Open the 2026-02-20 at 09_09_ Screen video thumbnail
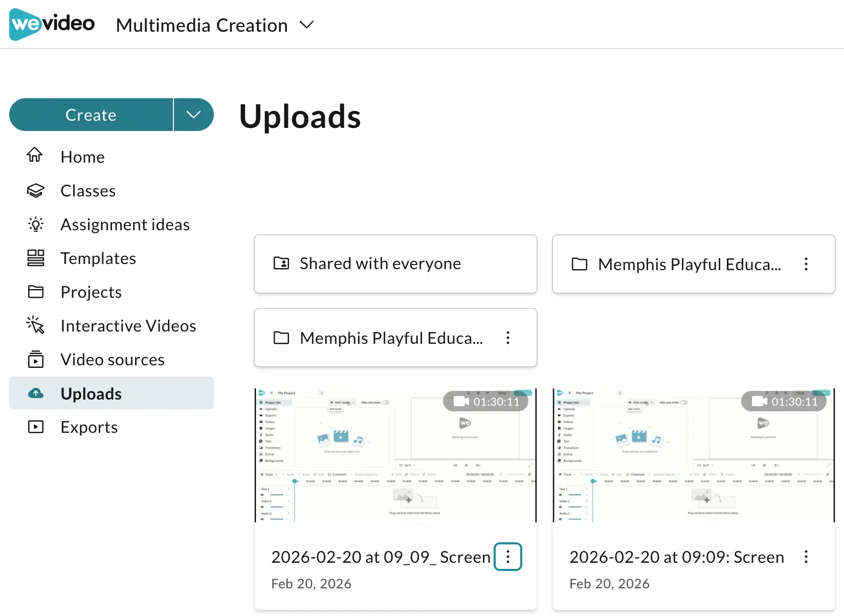The image size is (844, 616). [x=395, y=455]
